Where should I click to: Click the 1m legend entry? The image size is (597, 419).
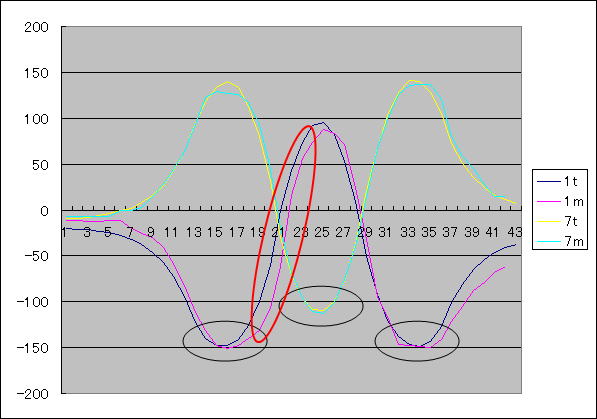[560, 202]
